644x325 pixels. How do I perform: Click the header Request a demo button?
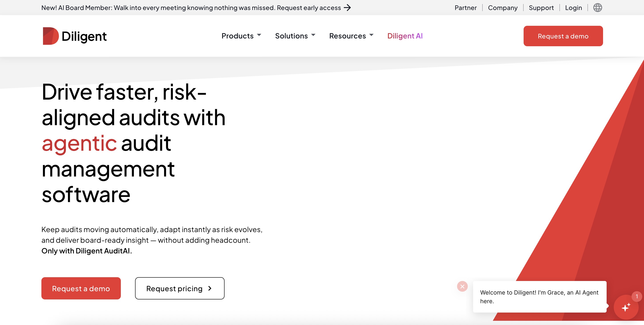point(563,36)
